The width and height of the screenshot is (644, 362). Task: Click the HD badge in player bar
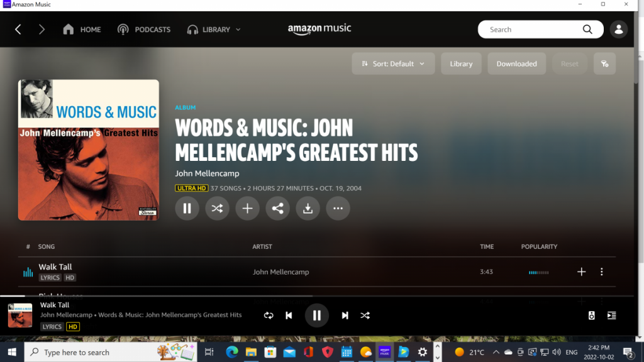73,327
